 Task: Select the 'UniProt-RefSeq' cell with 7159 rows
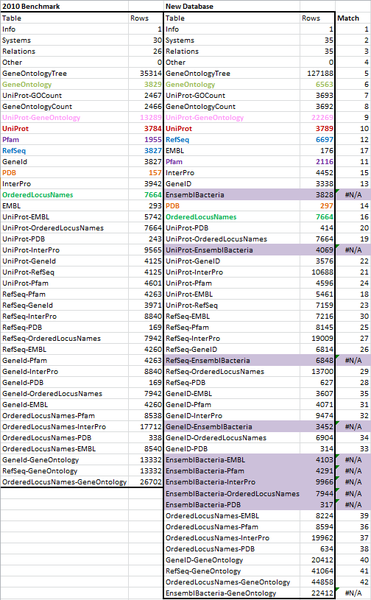pos(232,305)
